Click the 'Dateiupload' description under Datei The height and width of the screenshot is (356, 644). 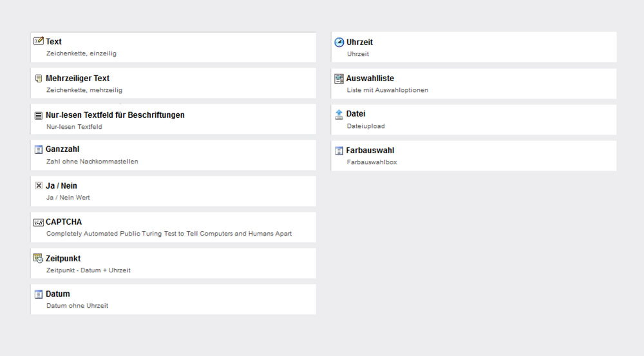[366, 126]
